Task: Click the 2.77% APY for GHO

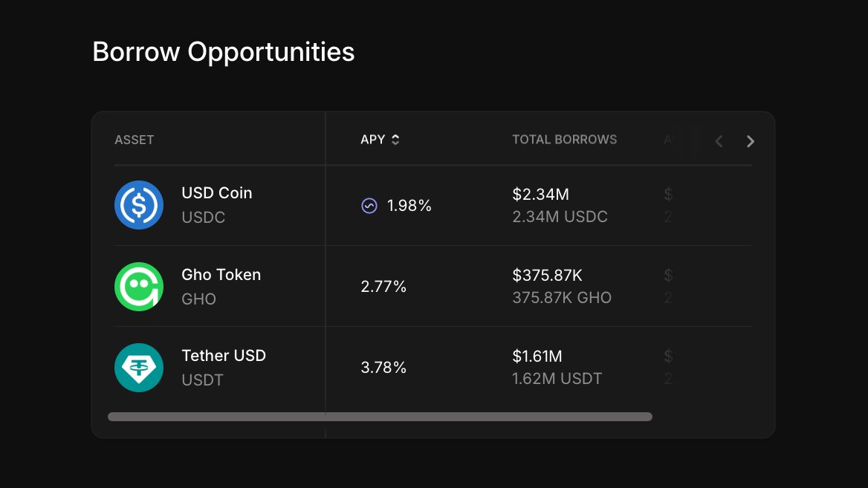Action: click(x=383, y=287)
